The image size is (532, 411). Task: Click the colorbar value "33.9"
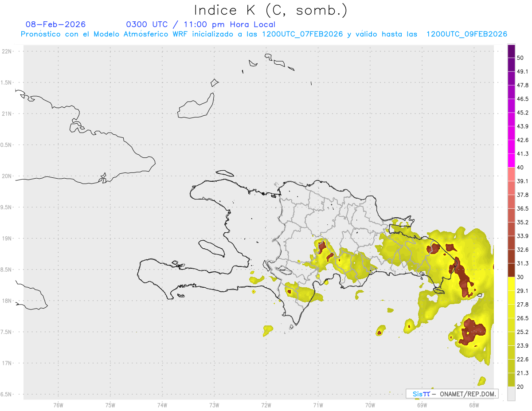[523, 236]
